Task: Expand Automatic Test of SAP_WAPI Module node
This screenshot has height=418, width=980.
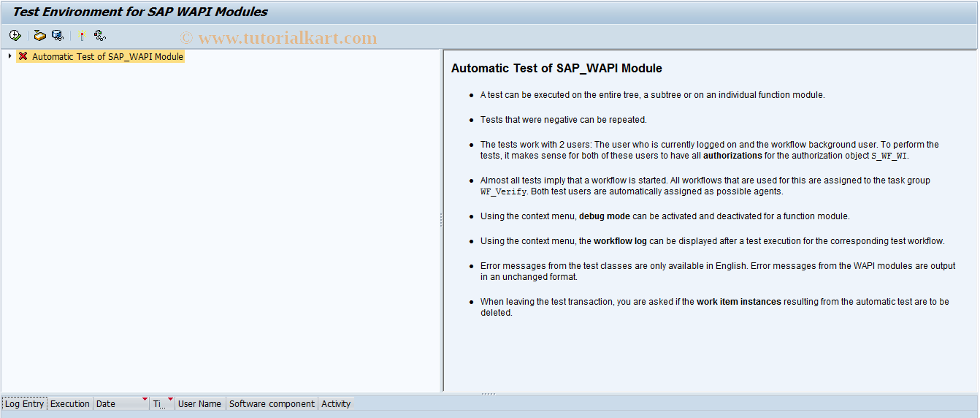Action: (9, 56)
